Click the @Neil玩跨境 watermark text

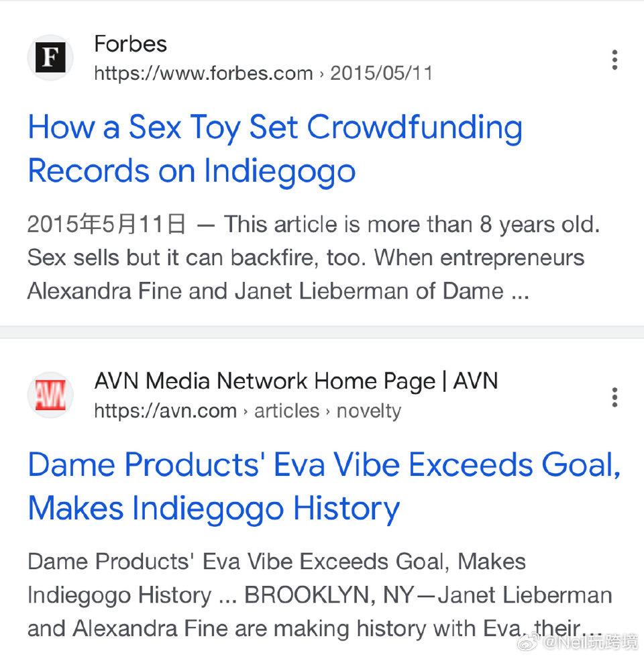coord(590,644)
